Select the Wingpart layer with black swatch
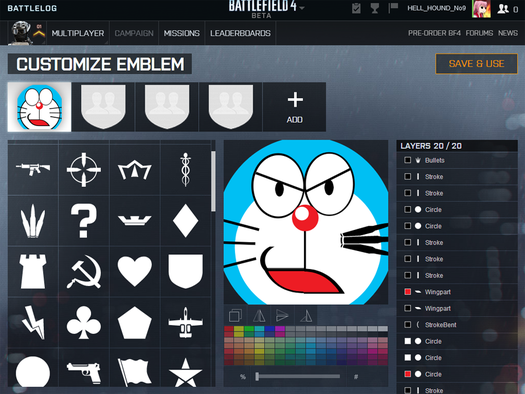The height and width of the screenshot is (394, 525). 457,308
